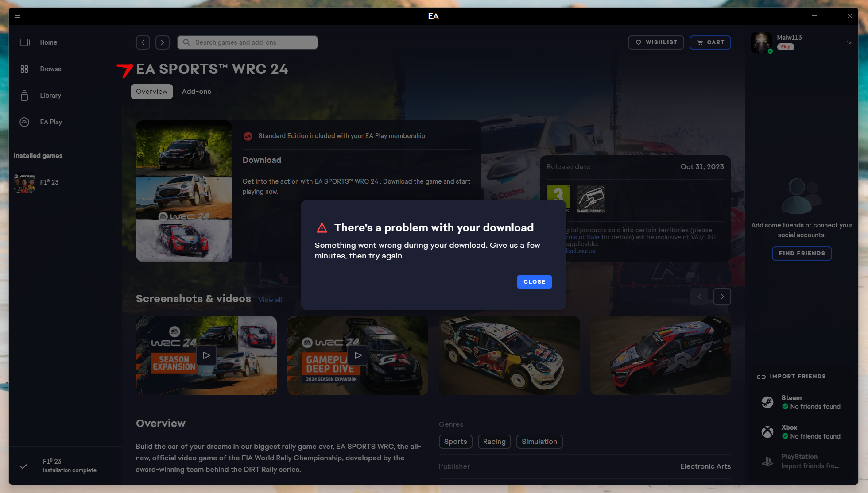Click the Browse menu label

pyautogui.click(x=50, y=69)
